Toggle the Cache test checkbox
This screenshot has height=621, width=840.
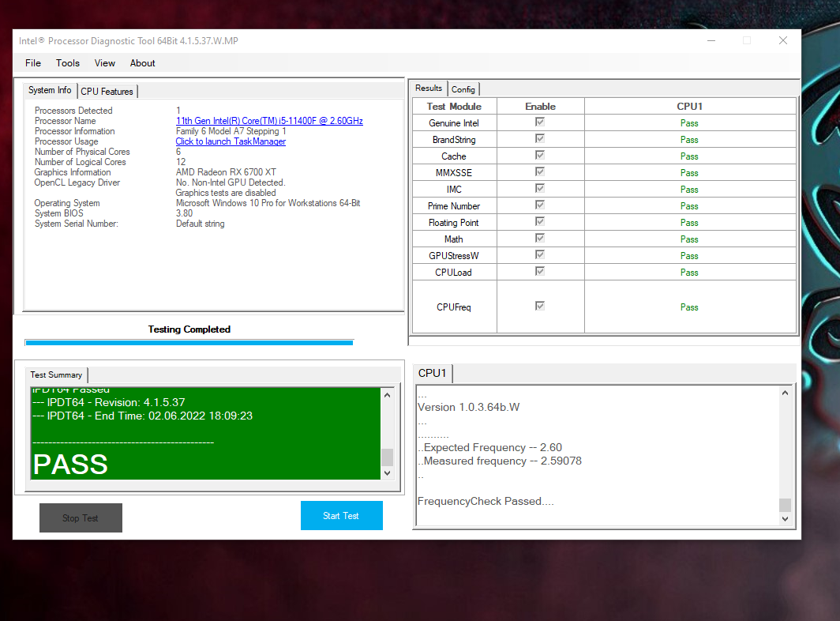point(540,156)
